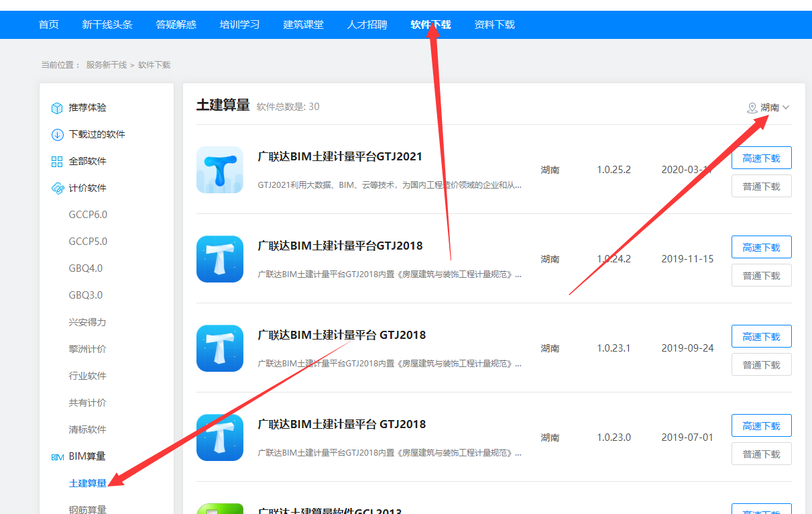Select GCCP6.0 in the sidebar
The width and height of the screenshot is (812, 514).
coord(88,215)
